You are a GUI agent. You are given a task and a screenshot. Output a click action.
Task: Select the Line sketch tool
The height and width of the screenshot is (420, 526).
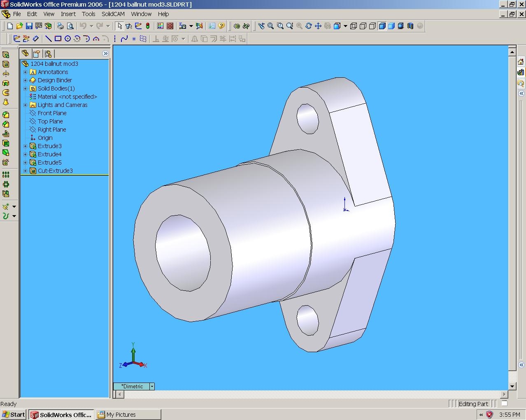(x=49, y=39)
